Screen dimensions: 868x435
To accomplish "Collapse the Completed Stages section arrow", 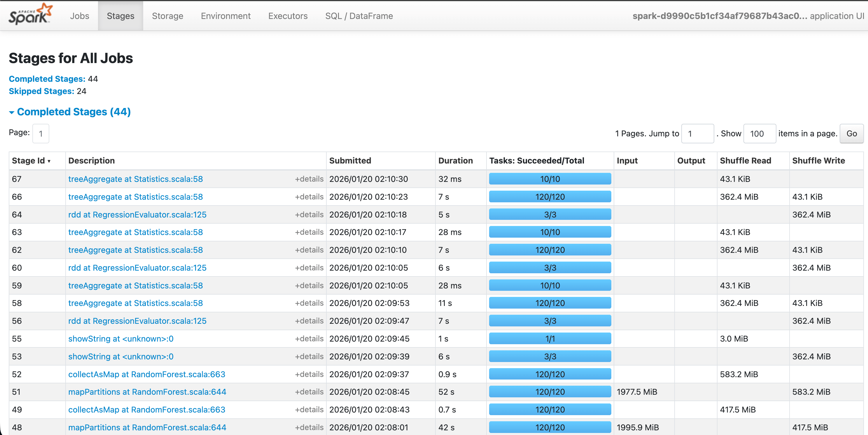I will pos(11,112).
